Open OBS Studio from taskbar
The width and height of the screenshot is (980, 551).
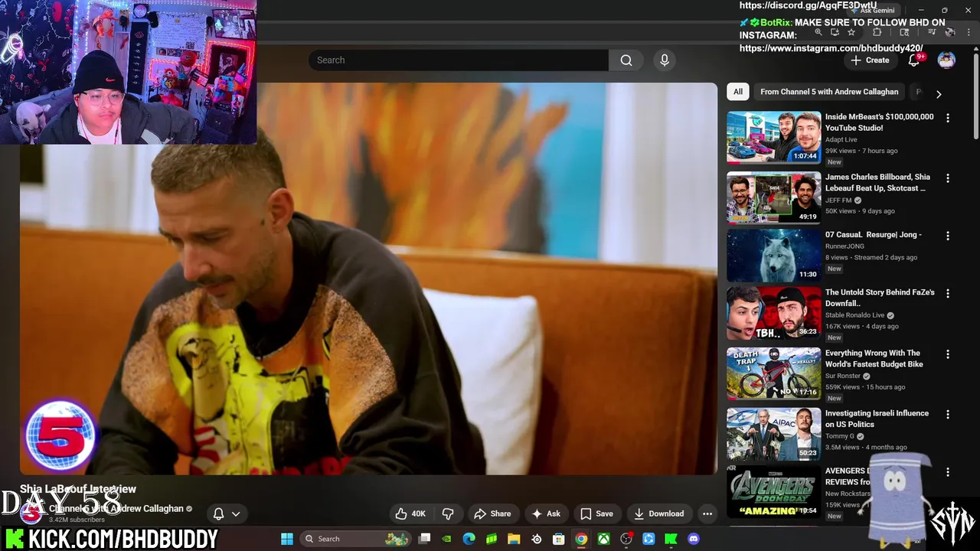pyautogui.click(x=626, y=539)
